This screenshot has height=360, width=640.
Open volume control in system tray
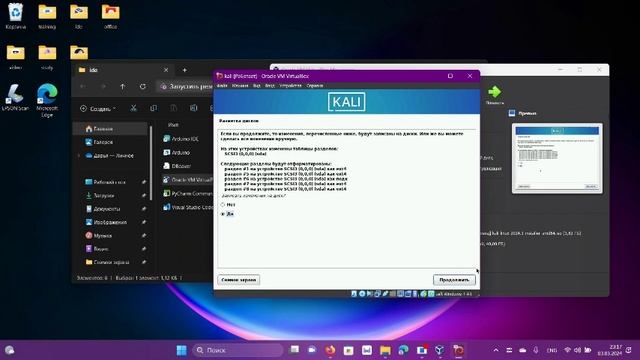[578, 350]
